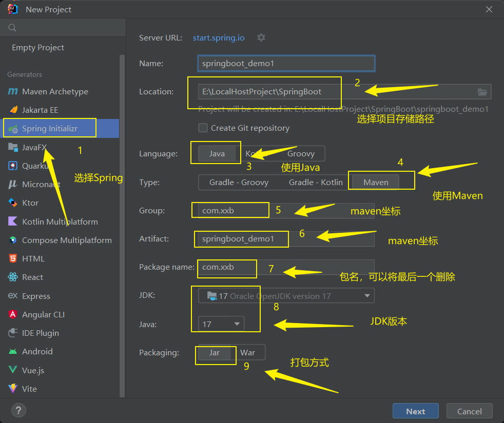Image resolution: width=504 pixels, height=423 pixels.
Task: Select the Jakarta EE generator
Action: coord(40,110)
